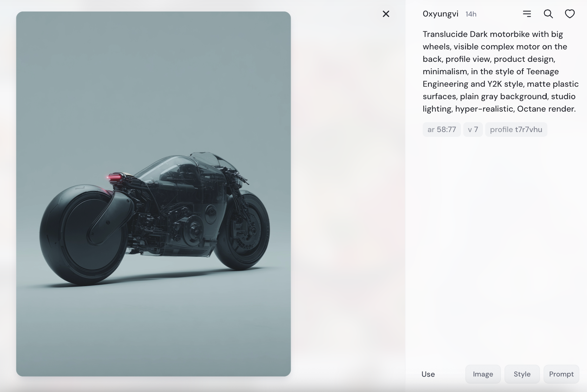
Task: Close the image detail view
Action: click(x=386, y=14)
